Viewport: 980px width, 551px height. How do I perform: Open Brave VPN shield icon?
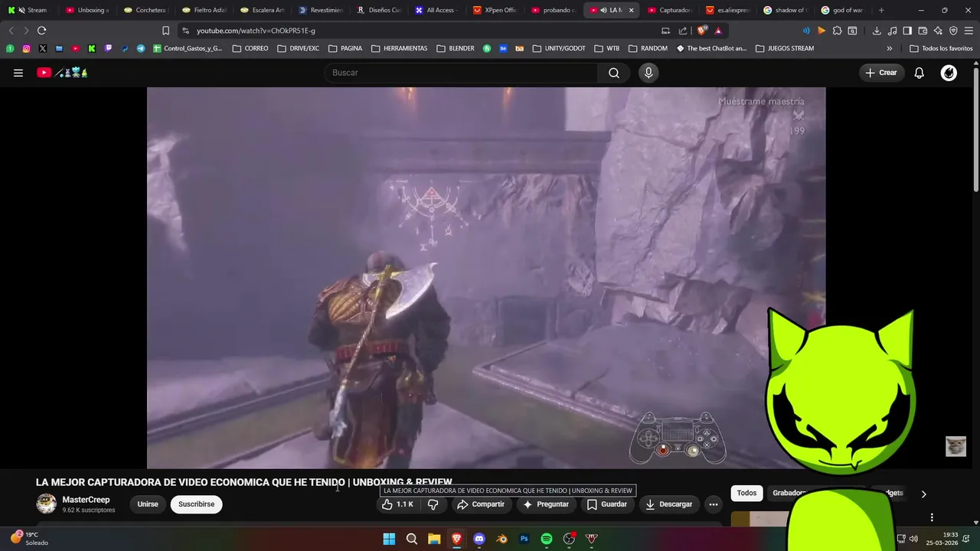(953, 31)
